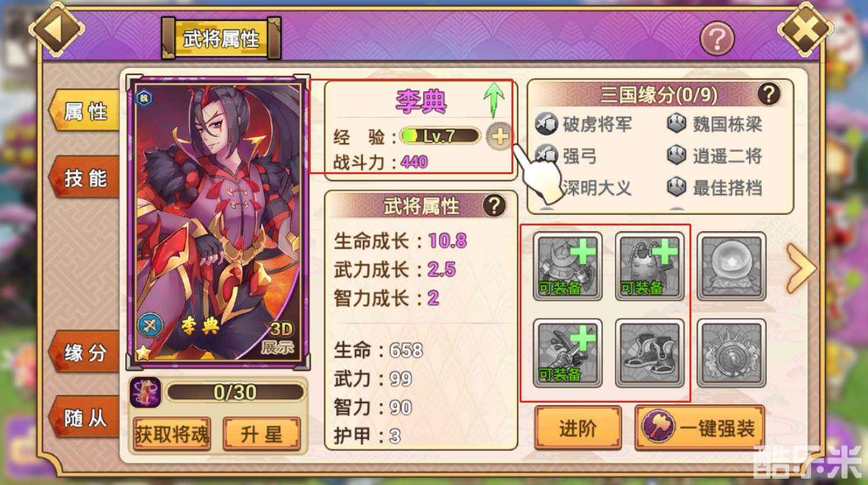Equip the weapon slot item
The image size is (868, 485).
coord(568,353)
